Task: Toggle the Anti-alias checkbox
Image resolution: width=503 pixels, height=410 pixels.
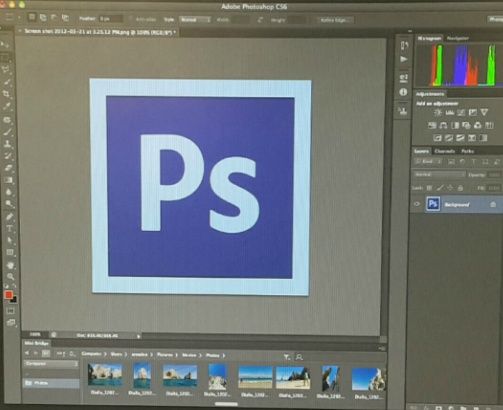Action: pos(131,19)
